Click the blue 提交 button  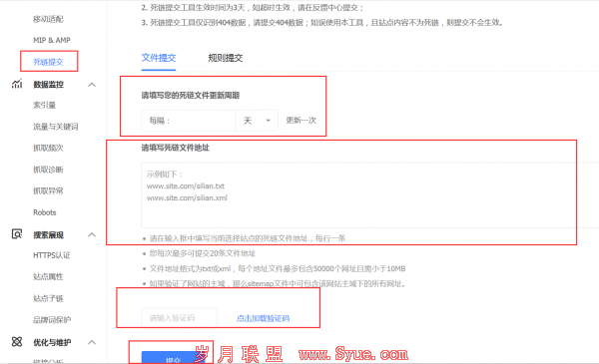click(173, 357)
